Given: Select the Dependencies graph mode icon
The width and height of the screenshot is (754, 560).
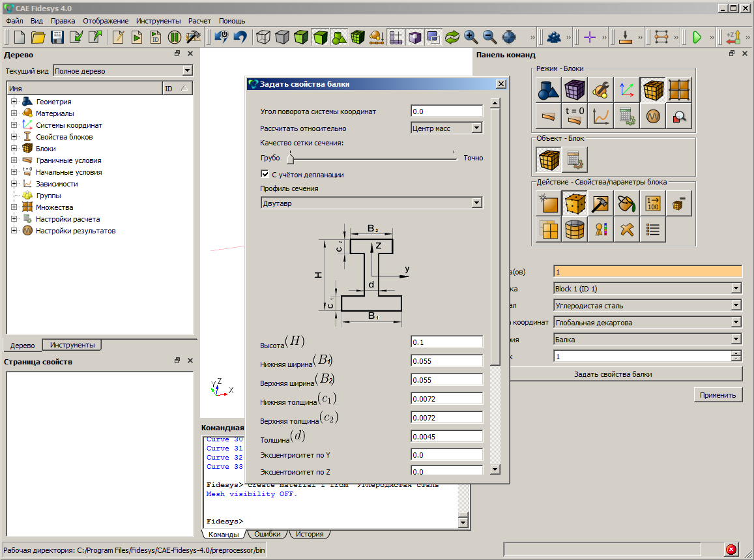Looking at the screenshot, I should point(601,116).
